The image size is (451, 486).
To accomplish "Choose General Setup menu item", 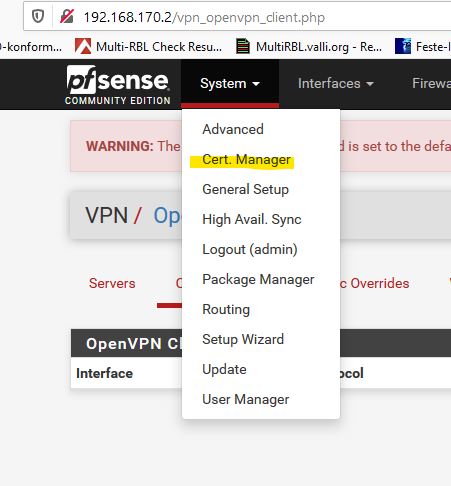I will (246, 189).
